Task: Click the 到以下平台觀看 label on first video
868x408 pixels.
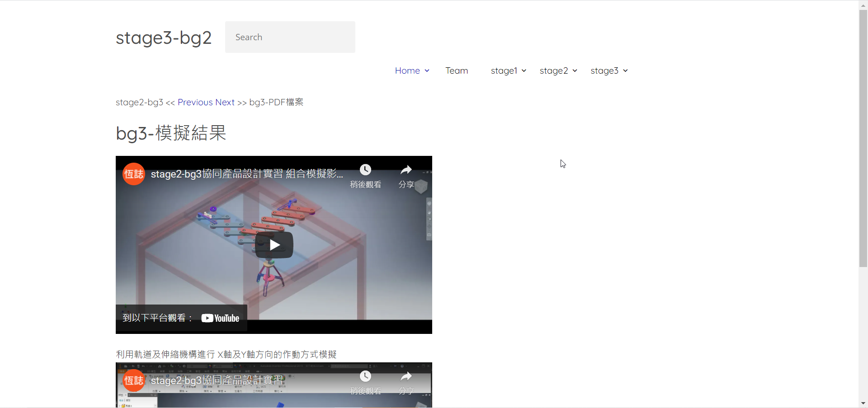Action: coord(158,318)
